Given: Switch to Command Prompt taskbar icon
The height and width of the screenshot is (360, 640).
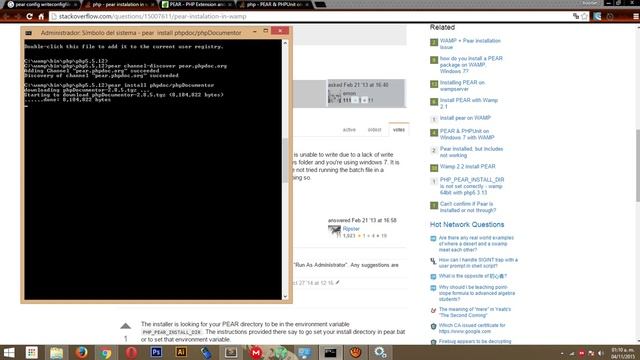Looking at the screenshot, I should [330, 352].
